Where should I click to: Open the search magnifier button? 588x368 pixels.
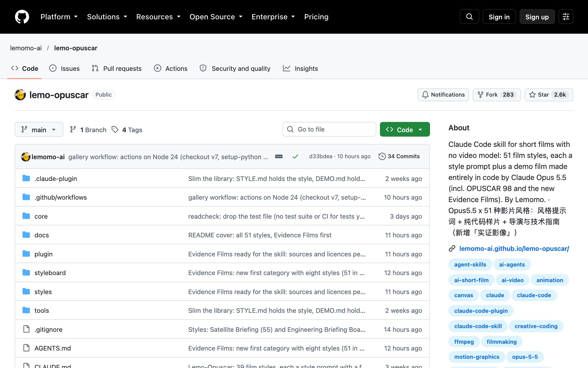click(469, 17)
